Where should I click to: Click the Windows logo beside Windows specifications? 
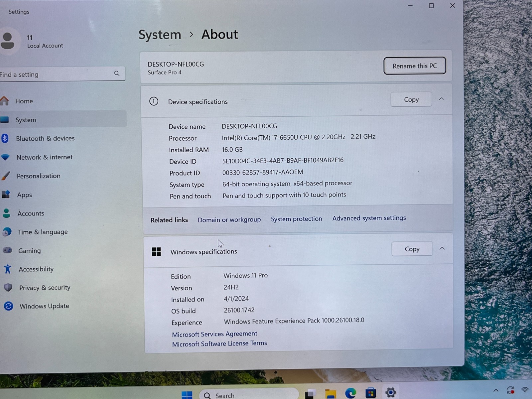coord(156,252)
